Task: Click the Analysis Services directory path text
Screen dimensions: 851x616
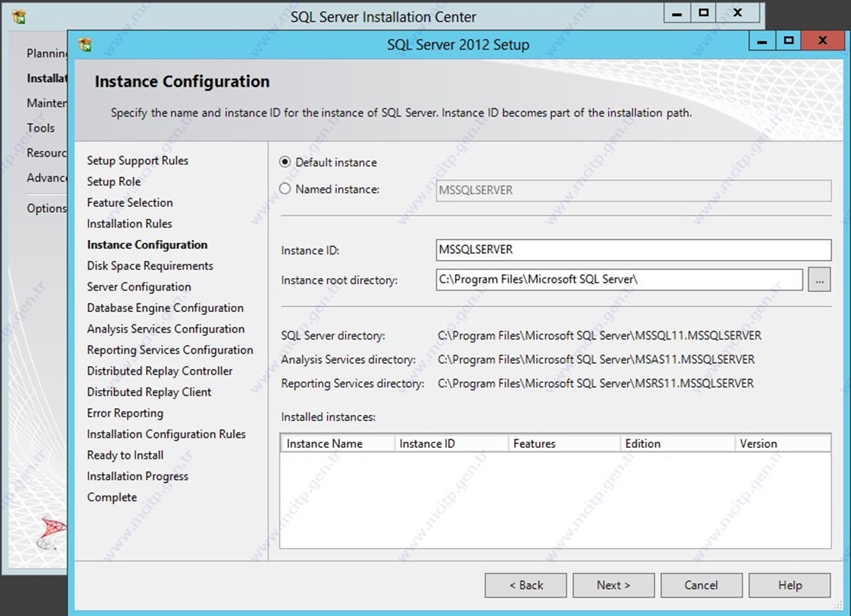Action: 596,360
